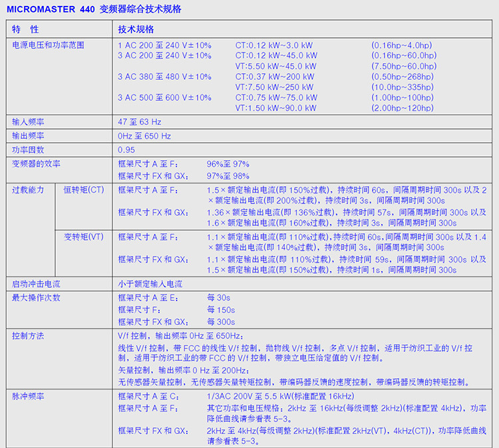Click the '2kHz 至 4kHz(每级调整 2kHz)' line

tap(347, 431)
